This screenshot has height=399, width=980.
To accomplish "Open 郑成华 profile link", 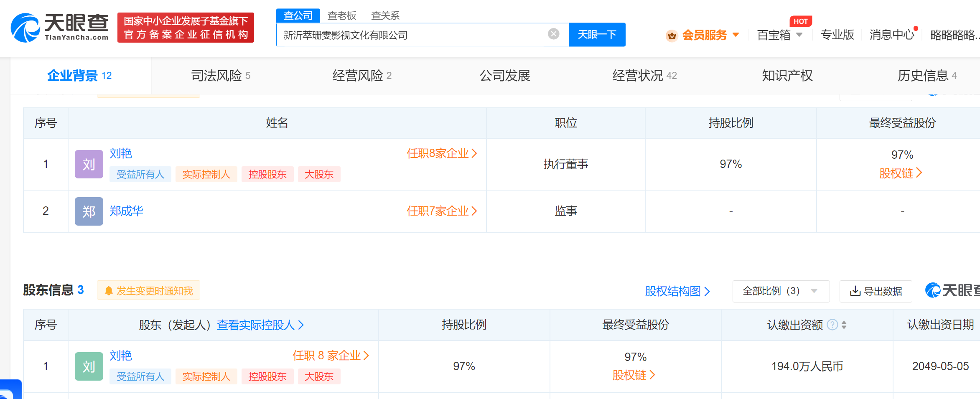I will click(126, 211).
